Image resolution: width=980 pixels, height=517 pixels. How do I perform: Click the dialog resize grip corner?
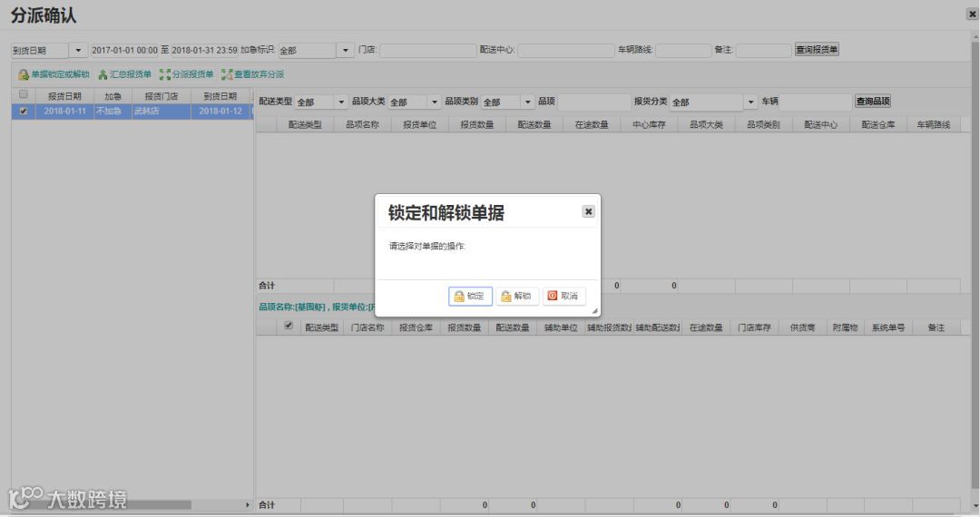(x=594, y=310)
